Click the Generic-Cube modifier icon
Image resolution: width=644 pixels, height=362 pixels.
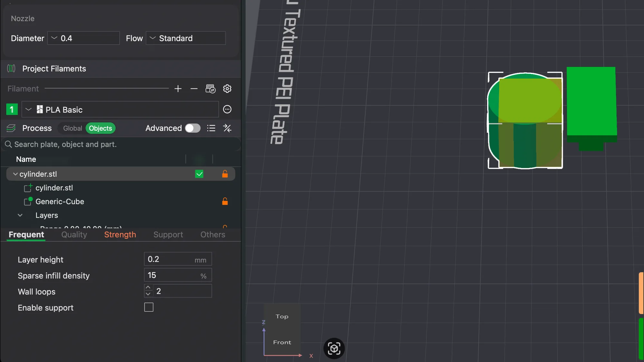28,201
